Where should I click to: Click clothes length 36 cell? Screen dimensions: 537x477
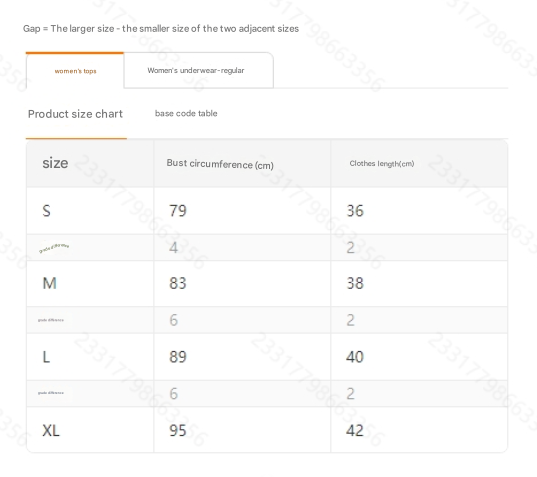pos(355,211)
